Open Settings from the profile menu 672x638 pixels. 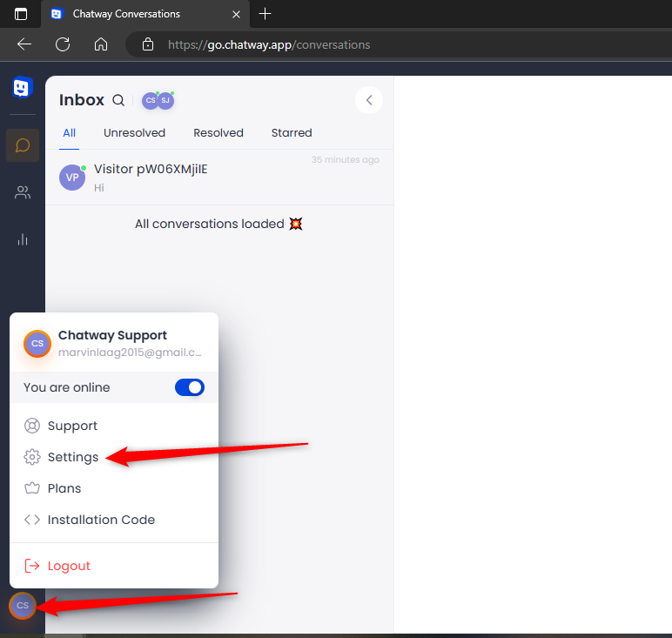(114, 457)
